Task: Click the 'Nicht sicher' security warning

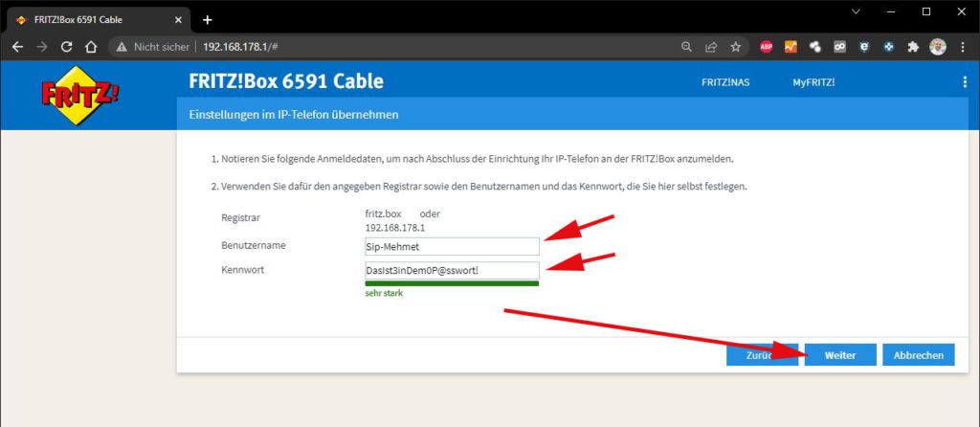Action: point(152,47)
